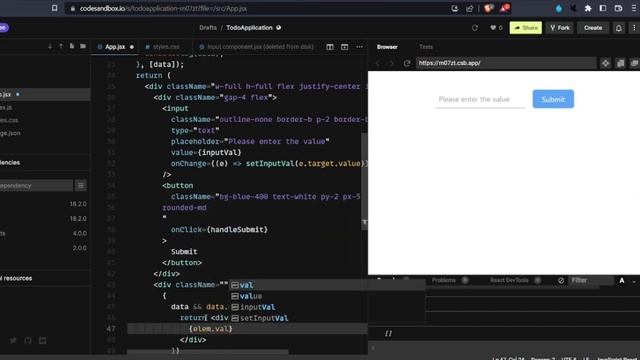Click the sandbox more-options kebab icon
Screen dimensions: 640x360
634,28
